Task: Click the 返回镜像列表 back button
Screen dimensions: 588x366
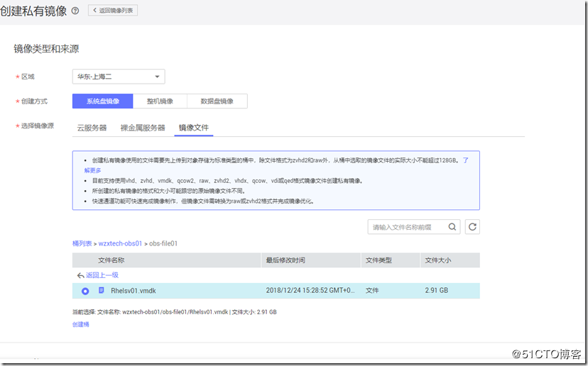Action: [113, 11]
